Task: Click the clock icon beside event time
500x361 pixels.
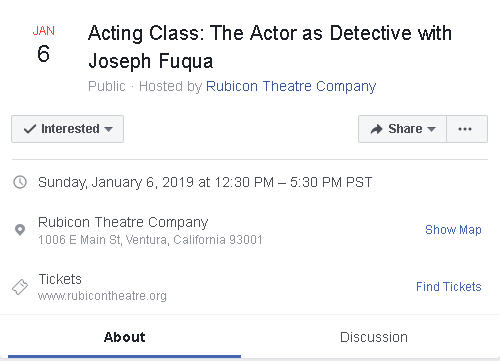Action: (20, 182)
